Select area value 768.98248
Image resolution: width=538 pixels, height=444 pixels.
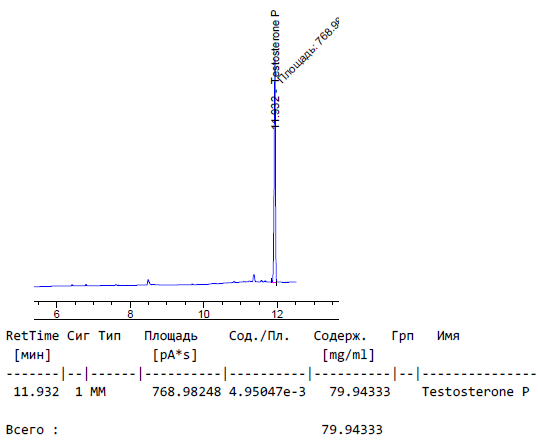(x=187, y=392)
